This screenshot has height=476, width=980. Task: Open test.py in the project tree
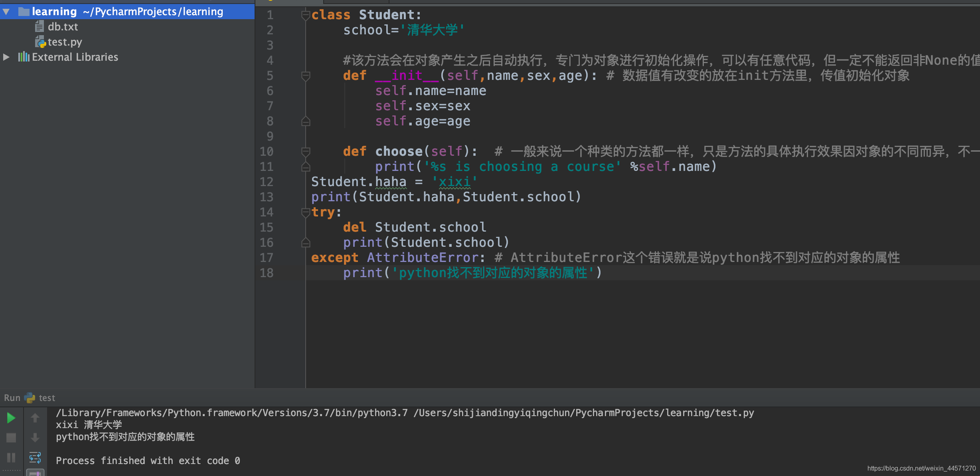click(x=65, y=42)
